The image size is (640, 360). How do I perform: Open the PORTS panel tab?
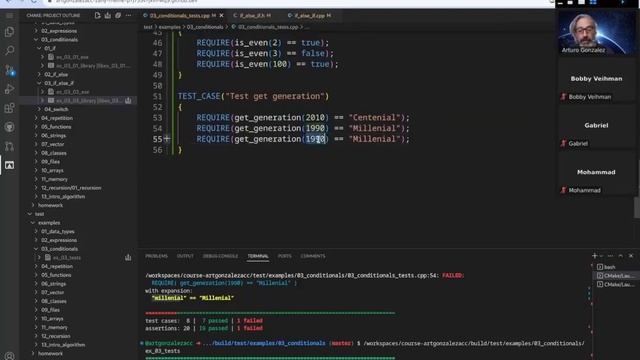[x=284, y=256]
